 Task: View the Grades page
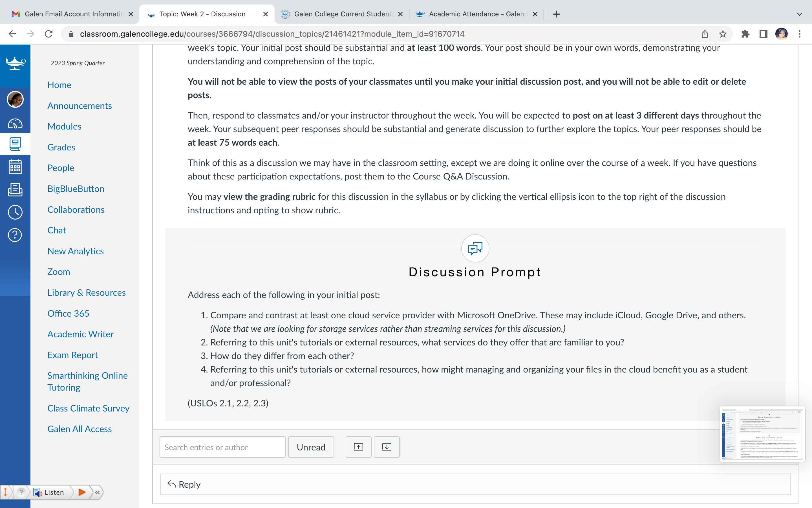[61, 147]
